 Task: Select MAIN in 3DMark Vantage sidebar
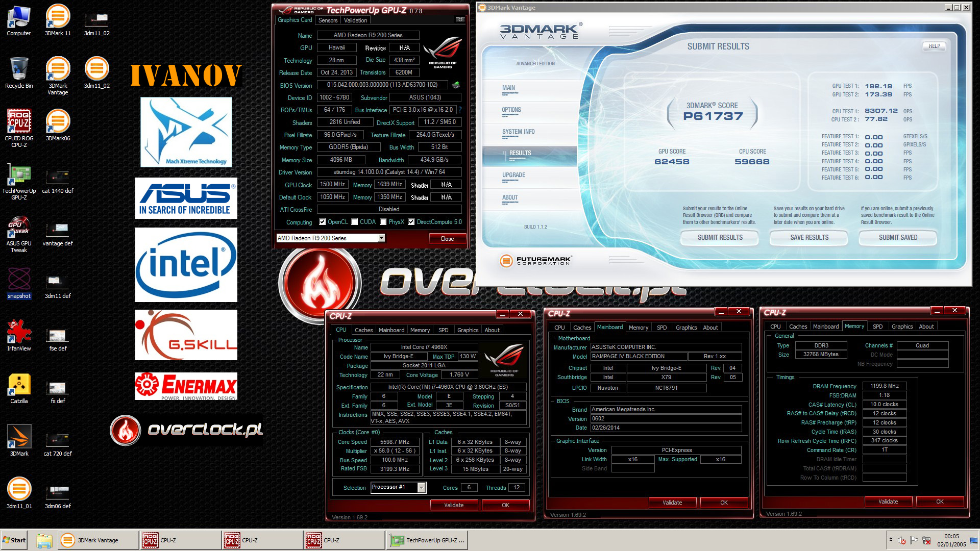click(508, 88)
